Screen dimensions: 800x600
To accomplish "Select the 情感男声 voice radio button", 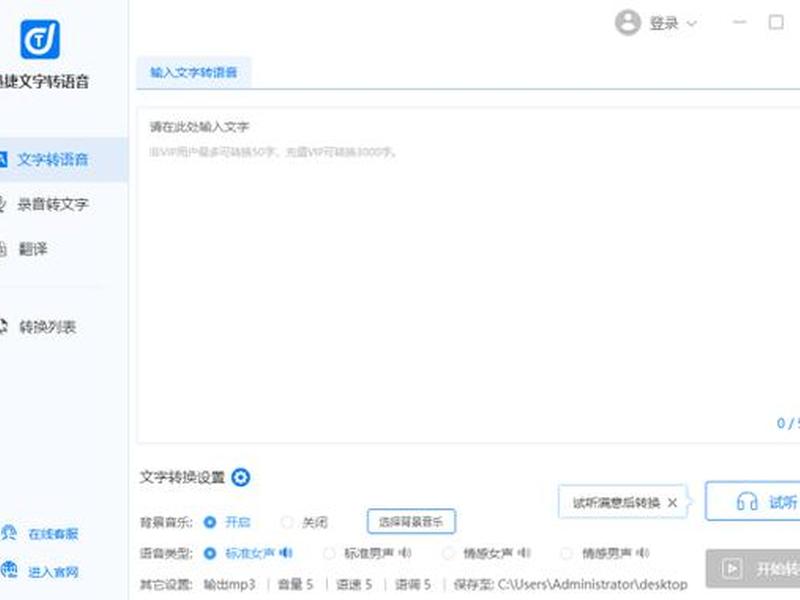I will click(566, 553).
